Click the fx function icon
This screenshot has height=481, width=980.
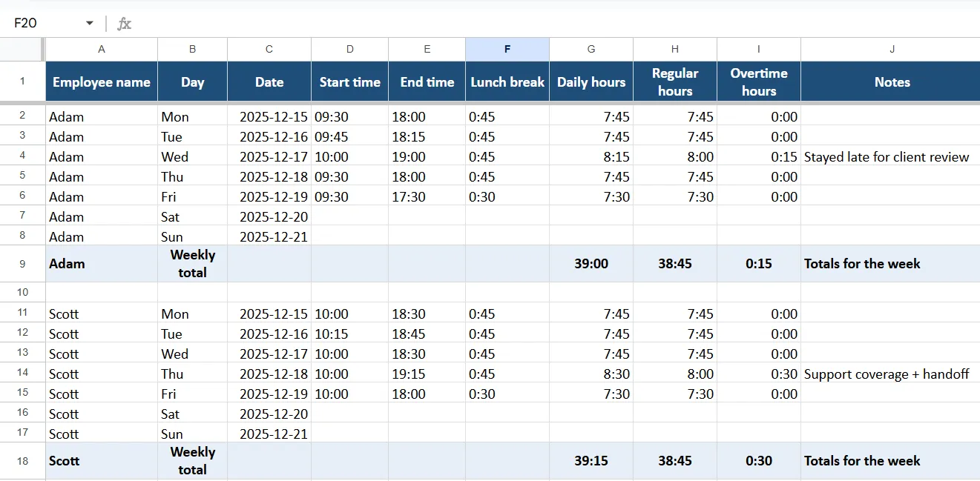[x=125, y=23]
